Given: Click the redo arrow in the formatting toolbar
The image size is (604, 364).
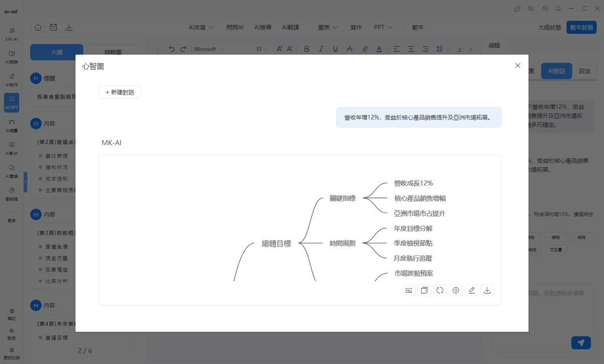Looking at the screenshot, I should tap(183, 49).
